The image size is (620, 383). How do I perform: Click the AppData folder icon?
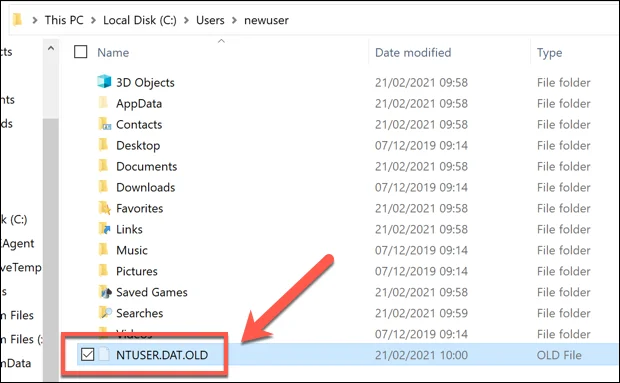point(103,102)
